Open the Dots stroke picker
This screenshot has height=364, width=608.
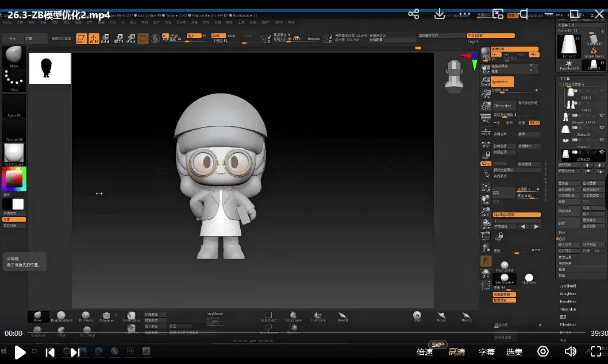[14, 78]
